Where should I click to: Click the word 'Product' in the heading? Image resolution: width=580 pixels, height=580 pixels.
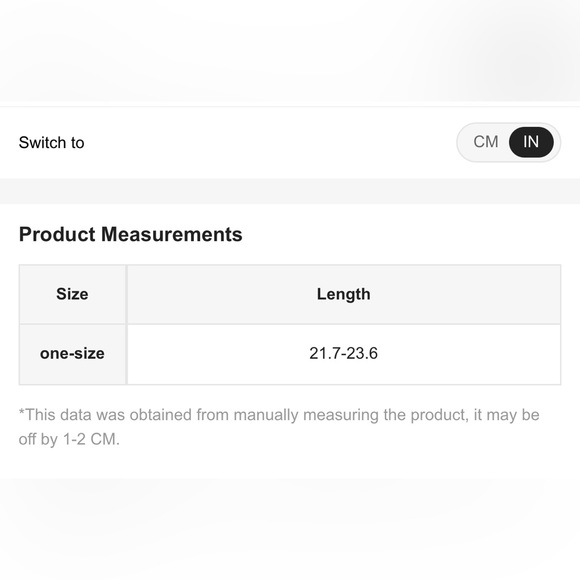(x=57, y=235)
